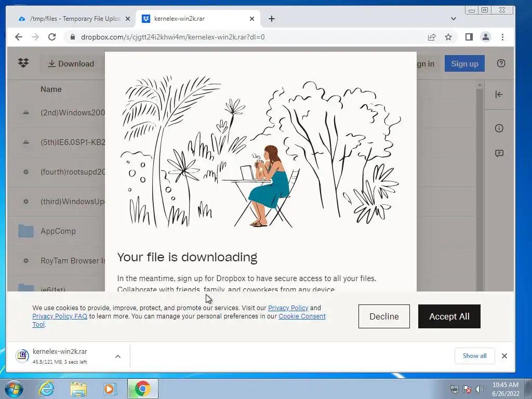Click the Chrome taskbar icon
Viewport: 532px width, 399px height.
tap(143, 389)
